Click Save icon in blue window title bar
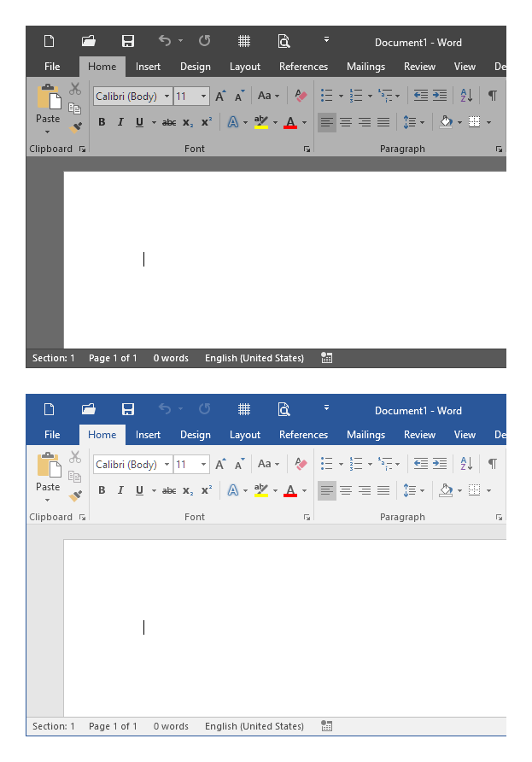This screenshot has height=762, width=532. (x=128, y=410)
